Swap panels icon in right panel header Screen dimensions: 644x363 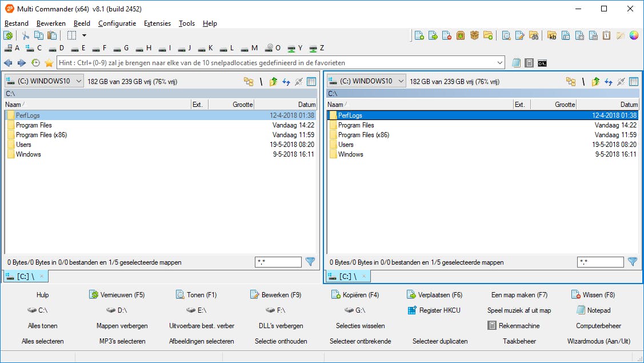point(608,81)
